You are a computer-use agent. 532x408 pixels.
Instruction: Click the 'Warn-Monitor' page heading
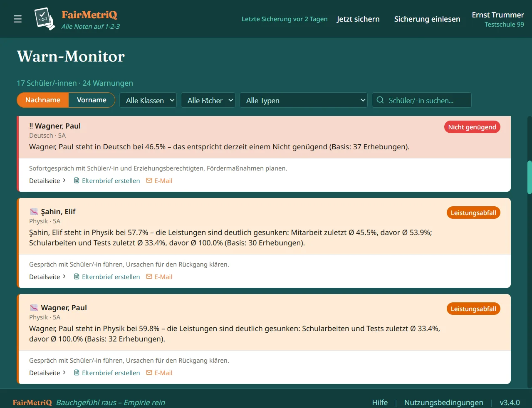pyautogui.click(x=71, y=56)
